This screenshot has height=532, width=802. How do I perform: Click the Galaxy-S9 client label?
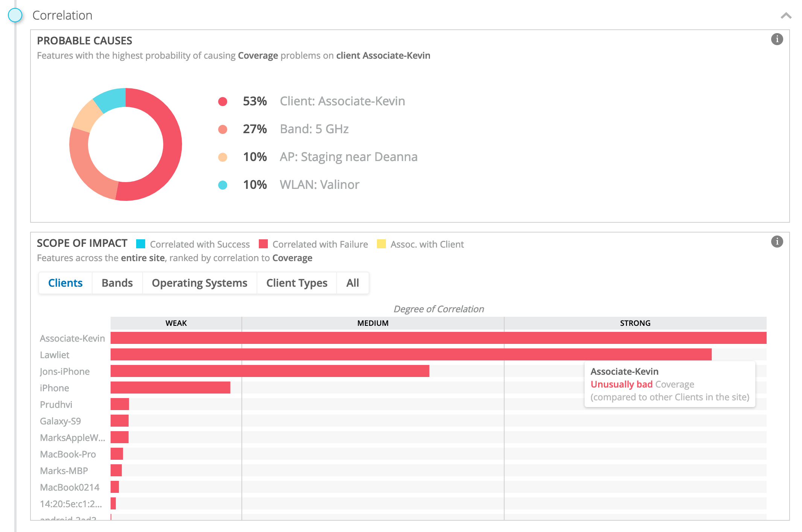60,421
